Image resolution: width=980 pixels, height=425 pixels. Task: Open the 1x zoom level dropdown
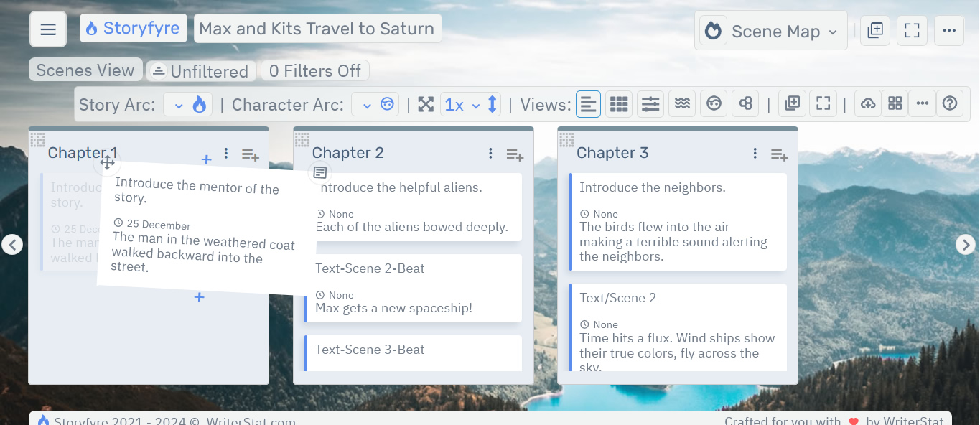tap(462, 105)
